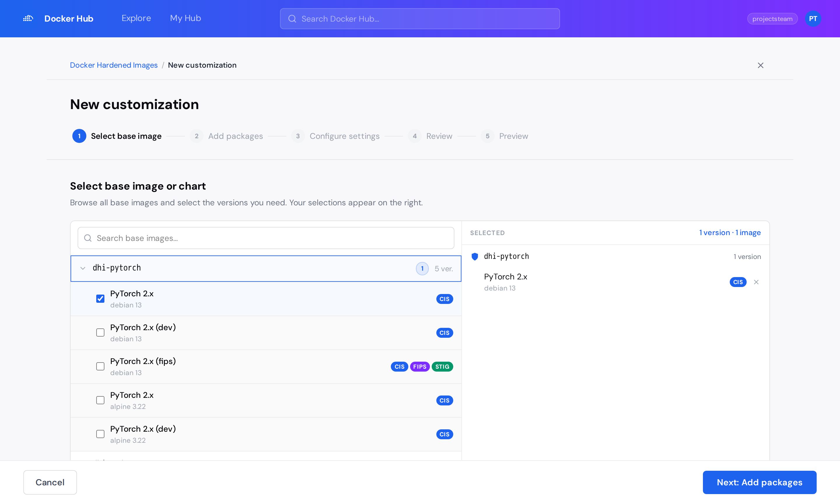Remove selected PyTorch 2.x debian 13 with X

[756, 282]
